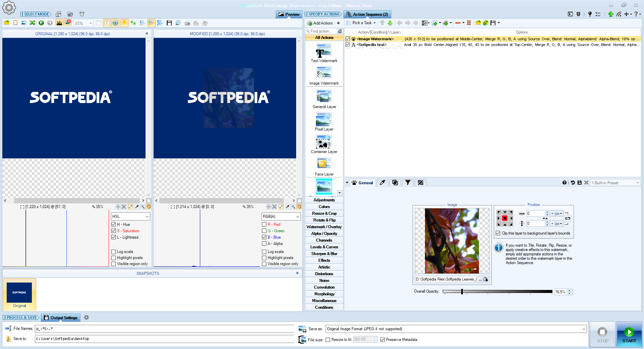Image resolution: width=644 pixels, height=349 pixels.
Task: Open the funnel filter options tab
Action: click(408, 183)
